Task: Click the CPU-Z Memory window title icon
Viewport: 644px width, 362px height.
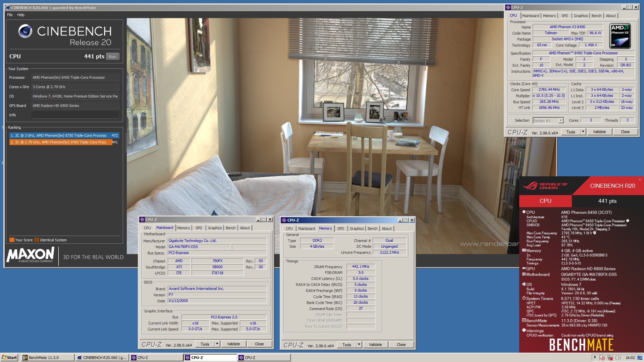Action: 284,220
